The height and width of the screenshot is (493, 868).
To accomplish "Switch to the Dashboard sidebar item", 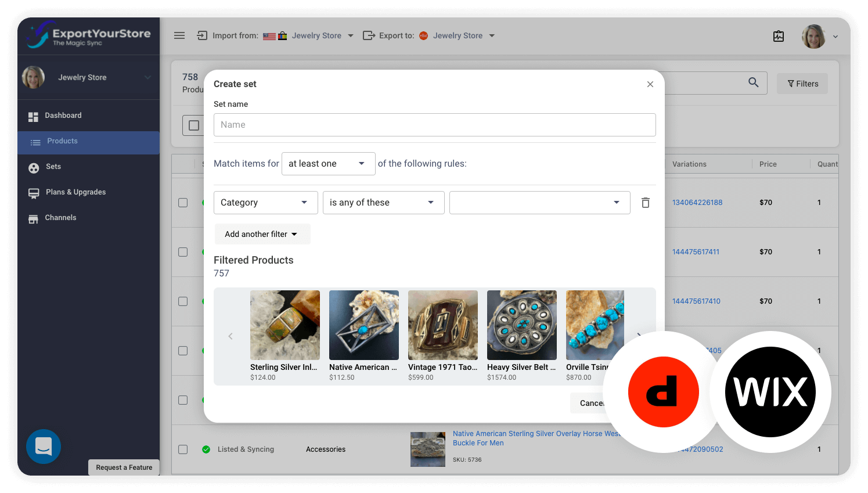I will click(63, 115).
